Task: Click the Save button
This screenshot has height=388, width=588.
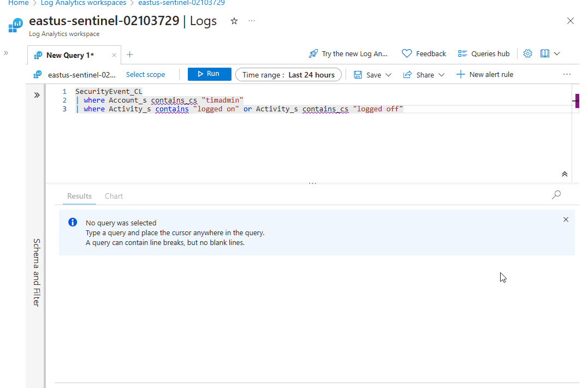Action: tap(367, 75)
